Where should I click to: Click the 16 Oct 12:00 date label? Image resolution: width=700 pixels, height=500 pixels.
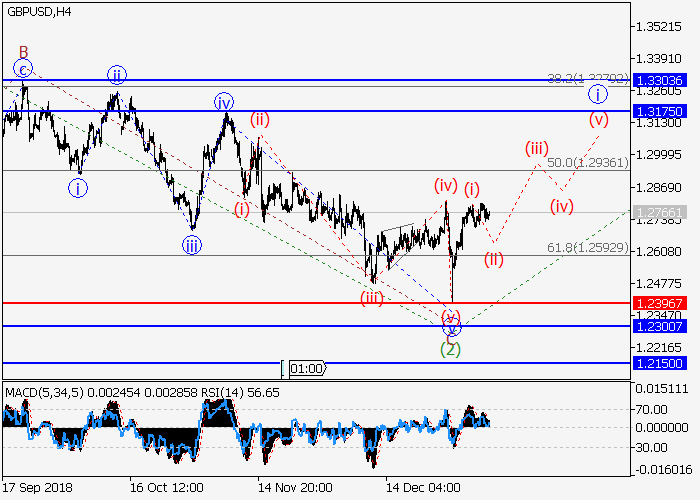coord(166,487)
